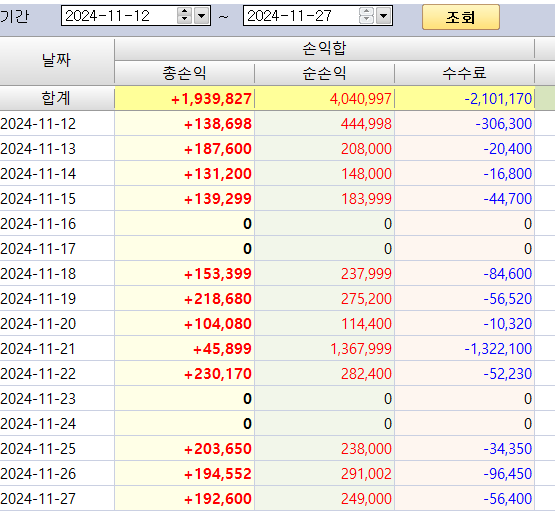This screenshot has height=517, width=555.
Task: Select the 291,002 순손익 cell
Action: [x=324, y=474]
